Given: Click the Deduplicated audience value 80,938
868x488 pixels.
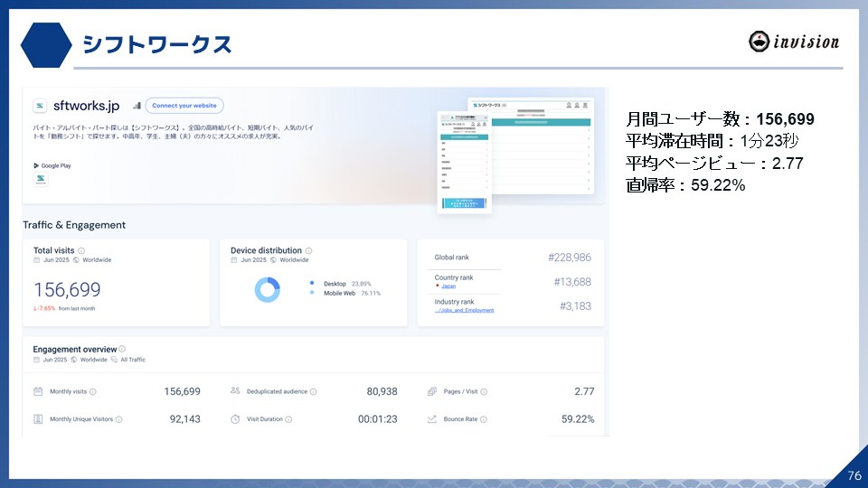Looking at the screenshot, I should 382,391.
